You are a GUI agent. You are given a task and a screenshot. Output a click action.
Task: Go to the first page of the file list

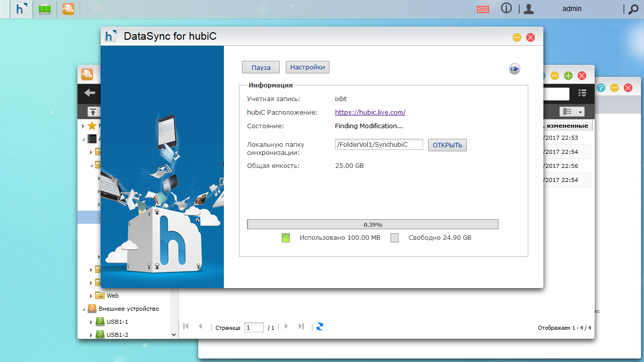[186, 326]
